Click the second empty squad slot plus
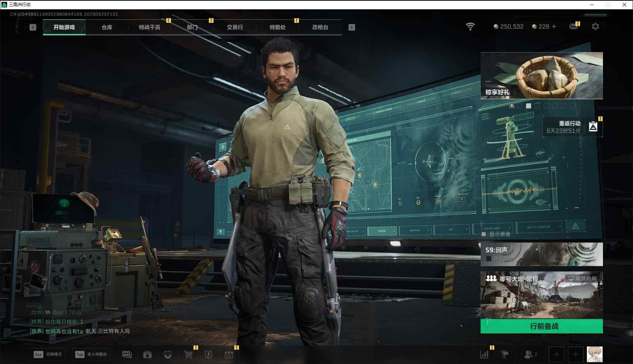Image resolution: width=633 pixels, height=364 pixels. coord(575,354)
